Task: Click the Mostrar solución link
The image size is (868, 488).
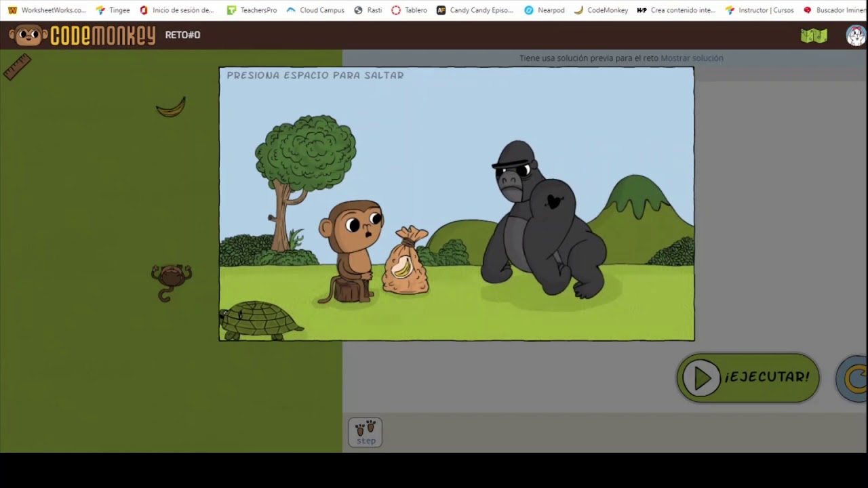Action: coord(692,58)
